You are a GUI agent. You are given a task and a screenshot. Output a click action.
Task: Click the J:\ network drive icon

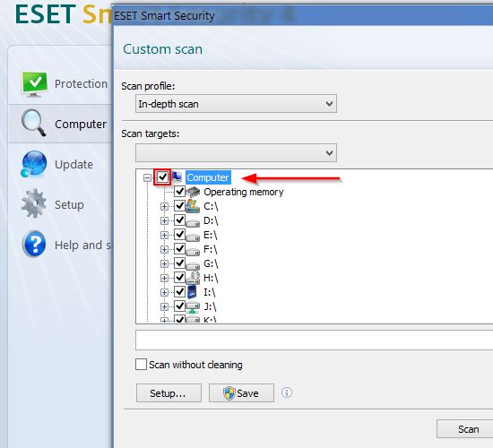click(193, 306)
